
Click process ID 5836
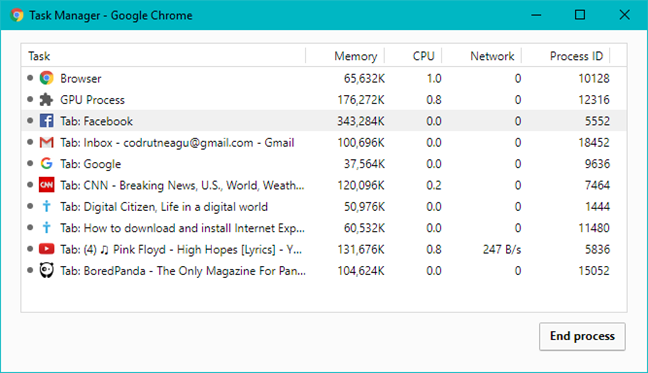coord(597,249)
